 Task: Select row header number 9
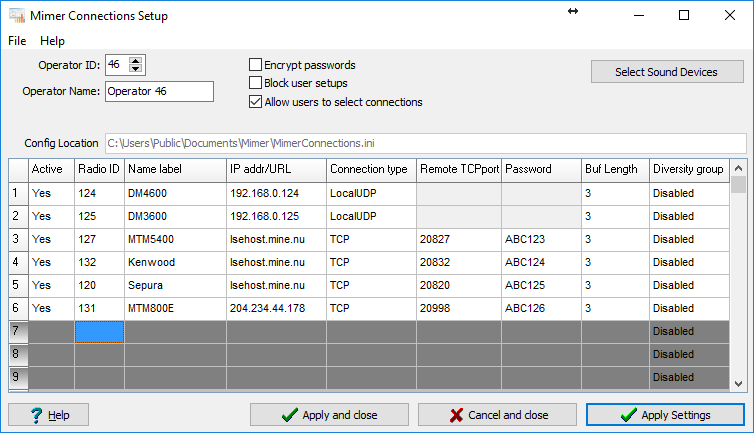(18, 377)
